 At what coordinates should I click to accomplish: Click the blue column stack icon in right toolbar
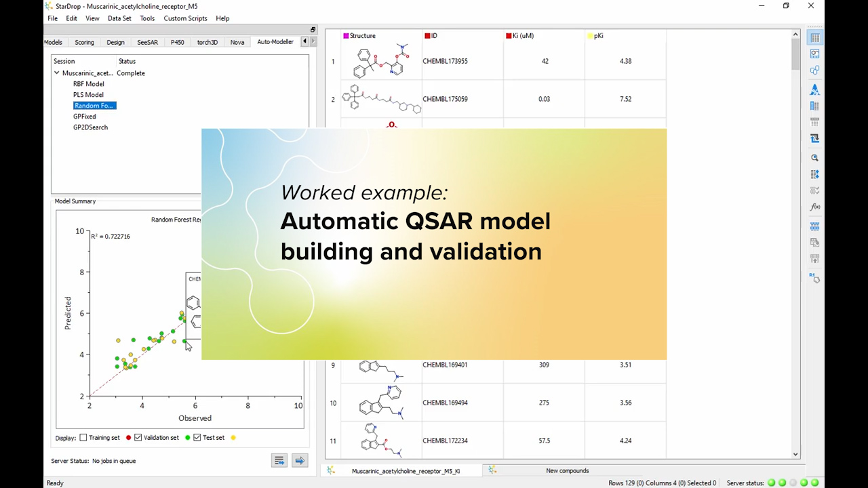click(x=814, y=106)
